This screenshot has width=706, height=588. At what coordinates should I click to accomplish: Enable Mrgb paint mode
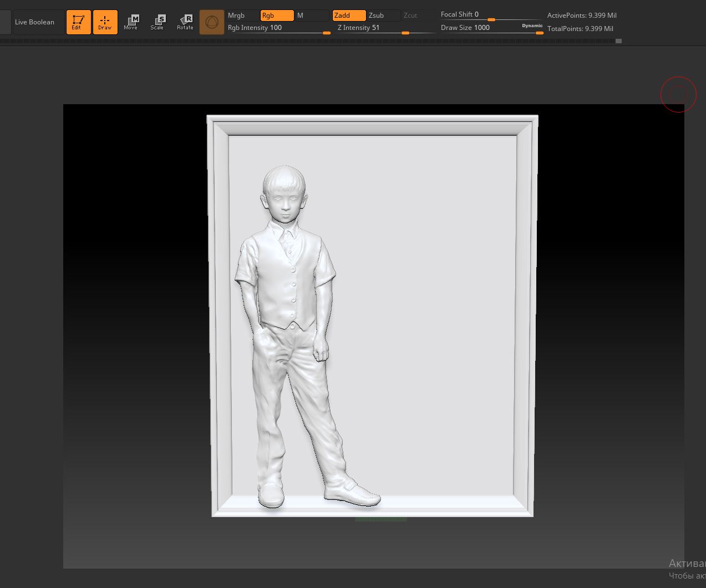click(x=242, y=16)
